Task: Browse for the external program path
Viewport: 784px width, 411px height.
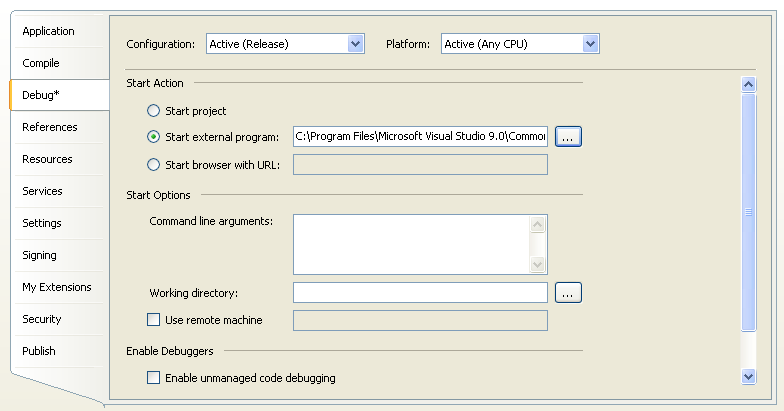Action: click(568, 137)
